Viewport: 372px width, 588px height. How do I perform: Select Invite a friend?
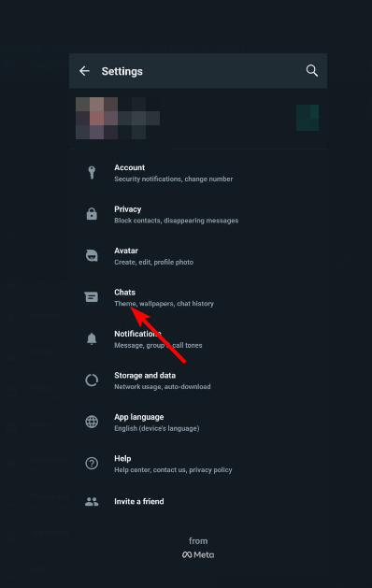coord(198,501)
